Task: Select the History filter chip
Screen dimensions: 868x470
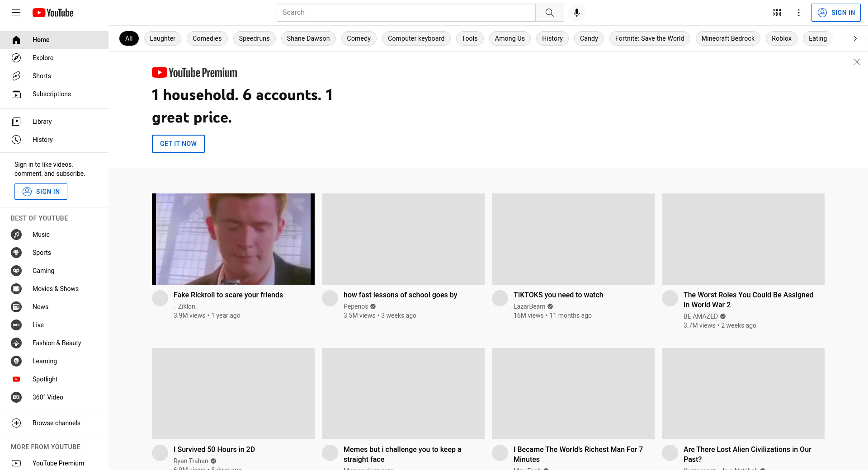Action: click(552, 38)
